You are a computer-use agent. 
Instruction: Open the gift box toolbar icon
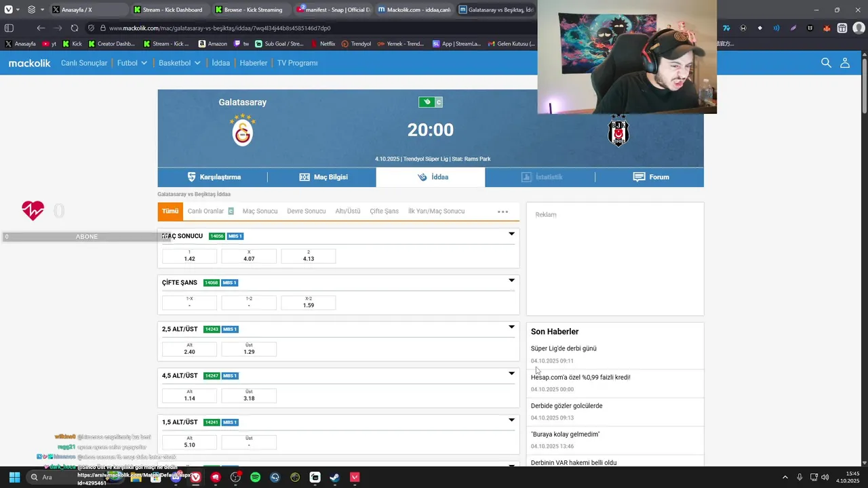pyautogui.click(x=842, y=28)
